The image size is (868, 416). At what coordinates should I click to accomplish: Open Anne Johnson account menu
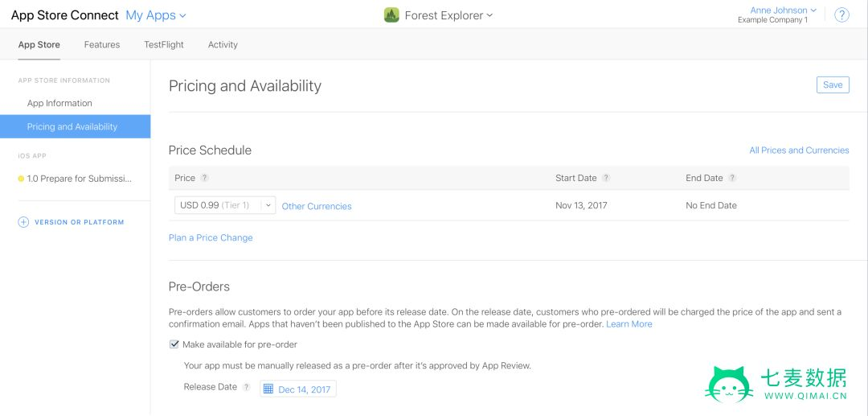pyautogui.click(x=783, y=10)
